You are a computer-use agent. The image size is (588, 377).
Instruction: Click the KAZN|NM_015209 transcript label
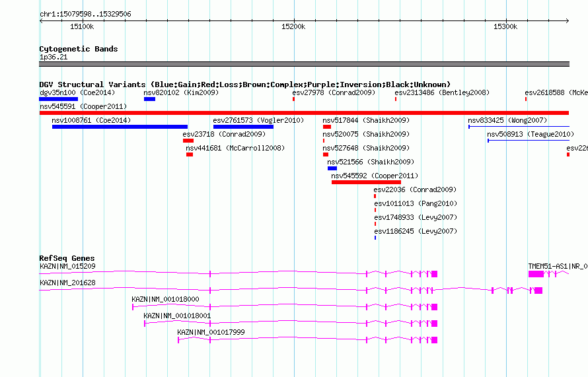click(x=67, y=267)
